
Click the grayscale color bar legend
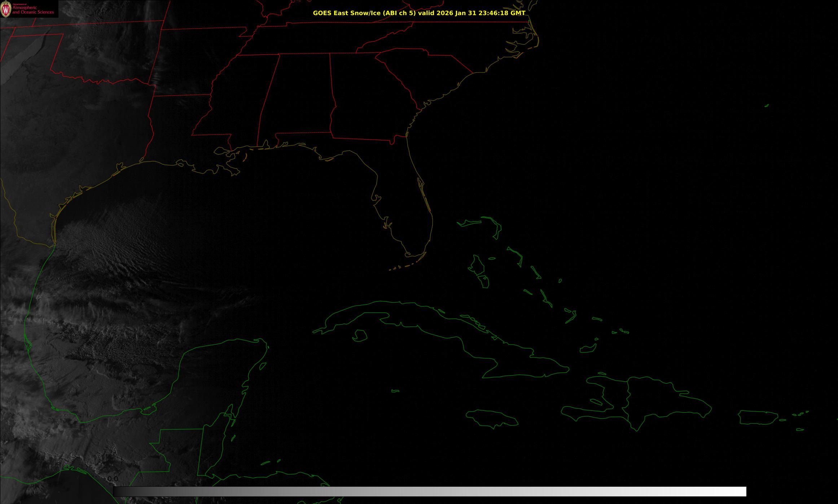pos(429,491)
